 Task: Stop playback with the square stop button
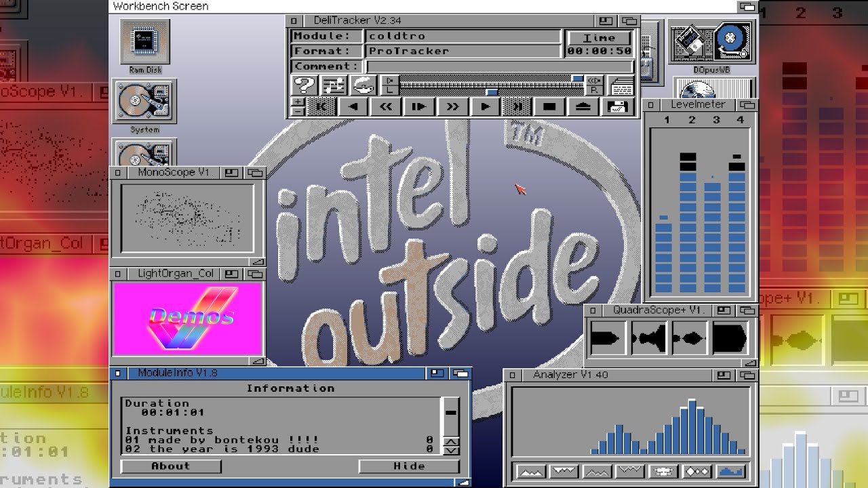tap(549, 106)
